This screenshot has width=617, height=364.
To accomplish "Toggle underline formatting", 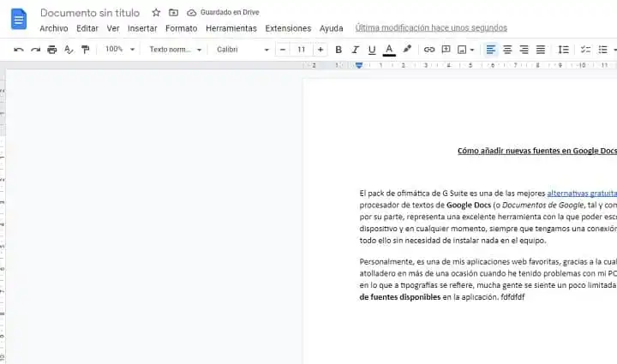I will tap(372, 50).
